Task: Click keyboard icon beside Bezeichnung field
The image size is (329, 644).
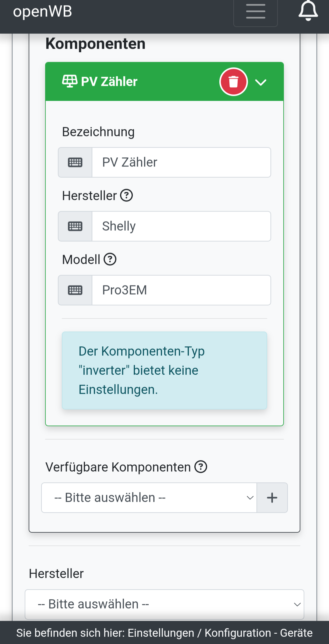Action: [75, 163]
